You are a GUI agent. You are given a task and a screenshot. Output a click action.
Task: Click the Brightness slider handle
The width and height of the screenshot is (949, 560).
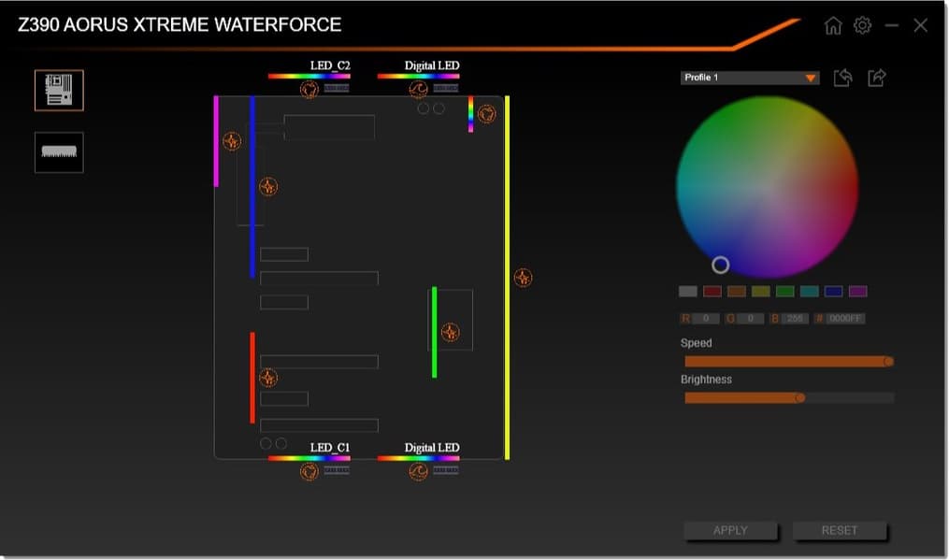pos(800,397)
